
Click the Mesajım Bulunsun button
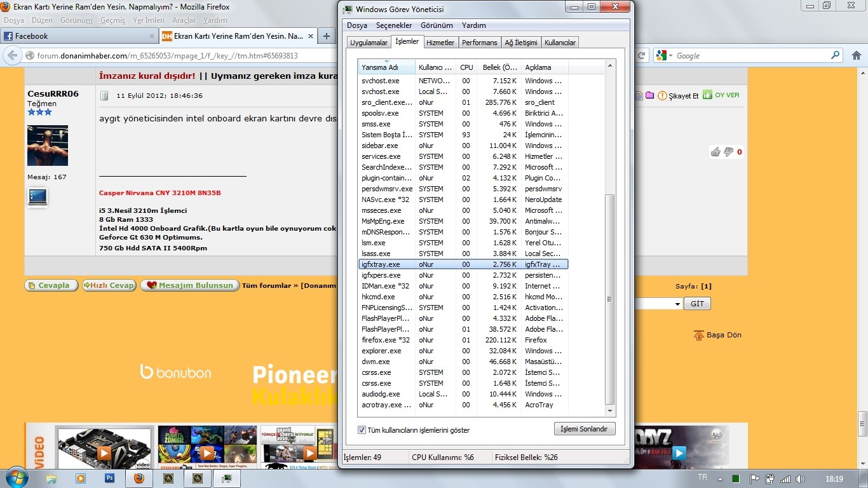[x=190, y=285]
